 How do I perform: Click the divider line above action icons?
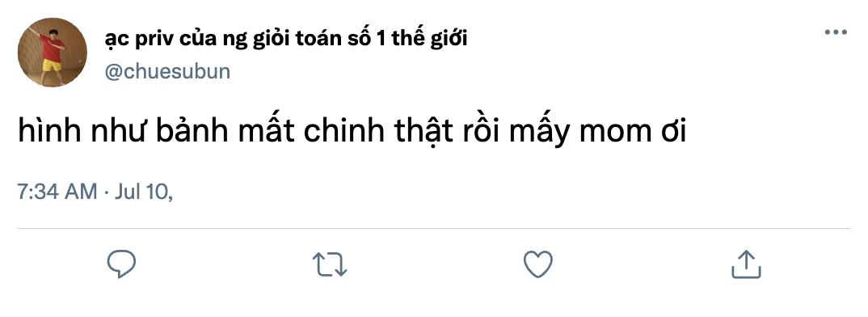[434, 228]
